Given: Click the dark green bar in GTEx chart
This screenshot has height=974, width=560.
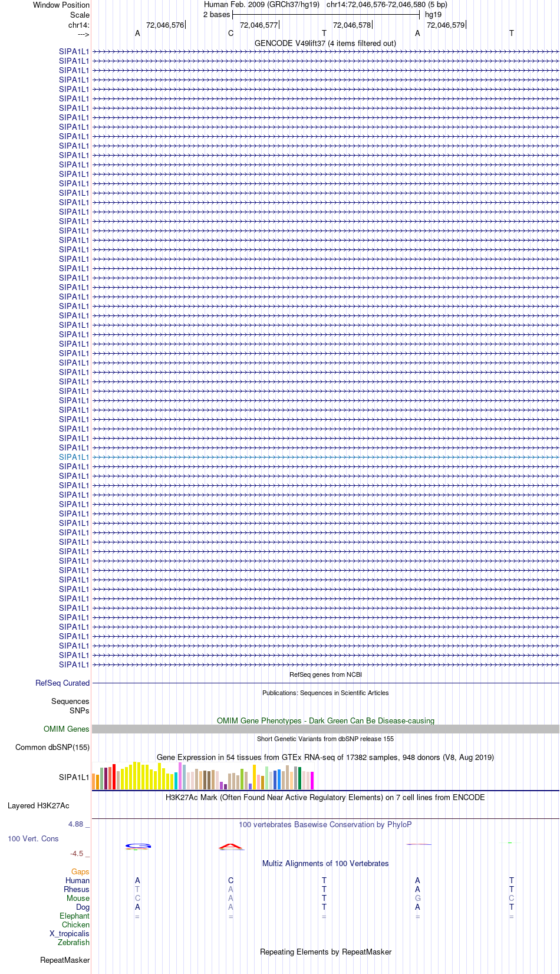Looking at the screenshot, I should click(299, 778).
